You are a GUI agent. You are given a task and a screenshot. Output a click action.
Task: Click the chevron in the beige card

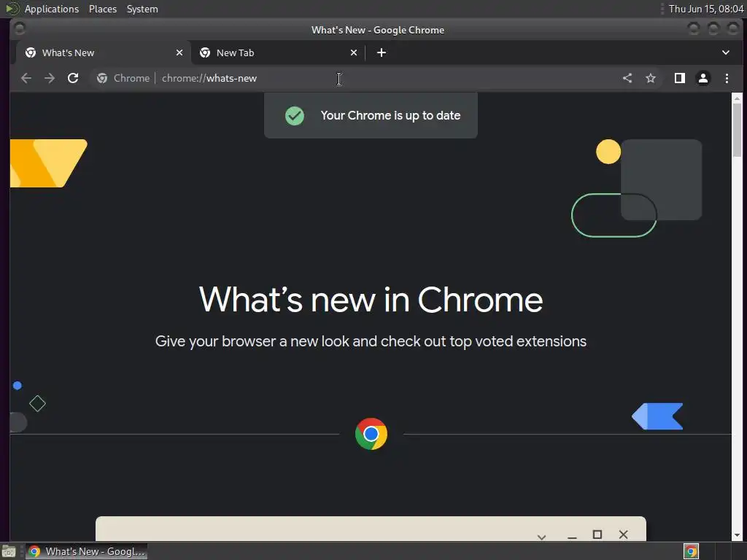pyautogui.click(x=542, y=537)
